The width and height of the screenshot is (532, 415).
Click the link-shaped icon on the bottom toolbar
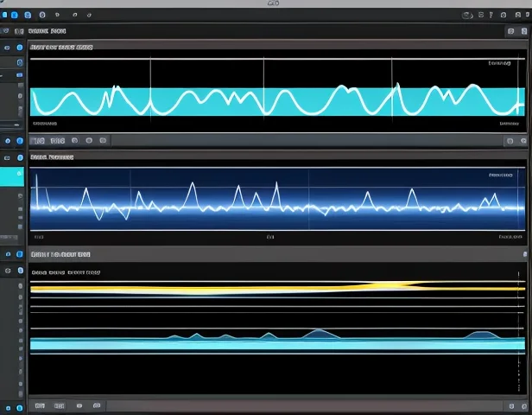point(97,405)
